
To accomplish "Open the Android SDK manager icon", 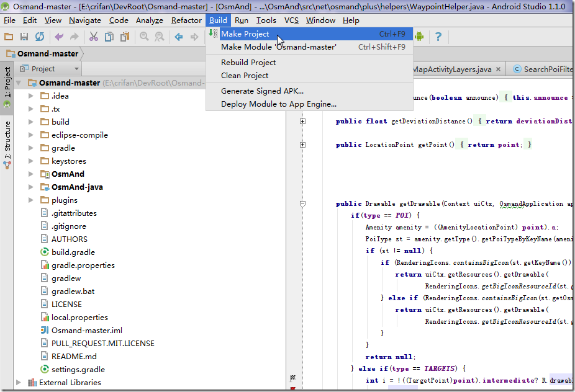I will (419, 37).
